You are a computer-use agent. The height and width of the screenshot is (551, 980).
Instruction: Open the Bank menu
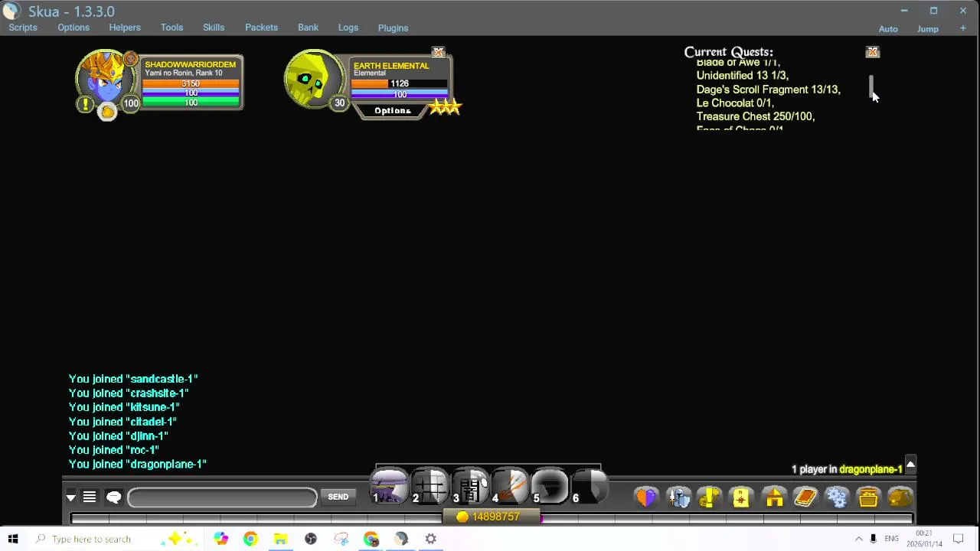pos(308,28)
